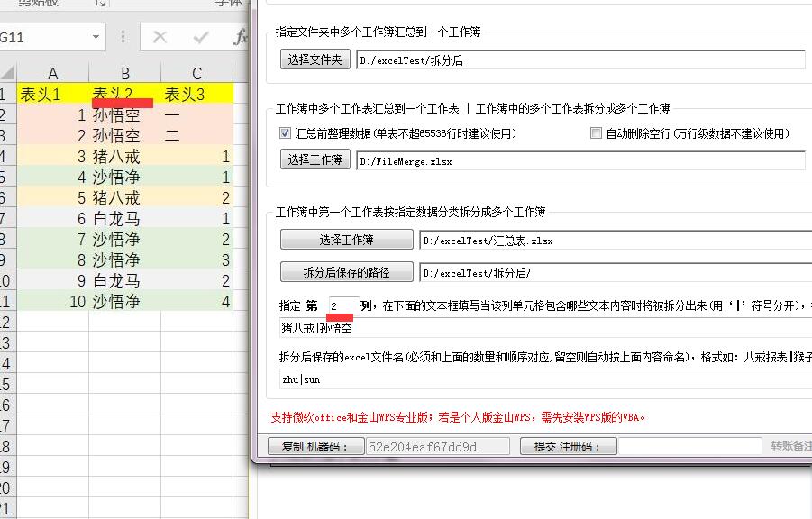This screenshot has height=519, width=812.
Task: Click the file name box containing zhu|sun
Action: point(541,380)
